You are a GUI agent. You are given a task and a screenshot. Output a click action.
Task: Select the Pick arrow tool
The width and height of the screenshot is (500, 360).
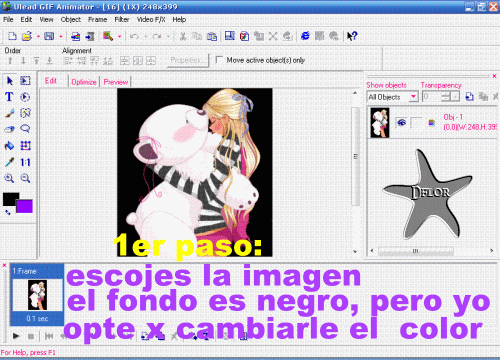coord(9,81)
